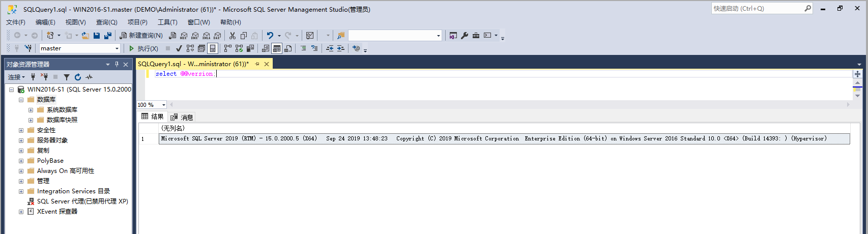Expand the 安全性 folder
868x234 pixels.
21,130
